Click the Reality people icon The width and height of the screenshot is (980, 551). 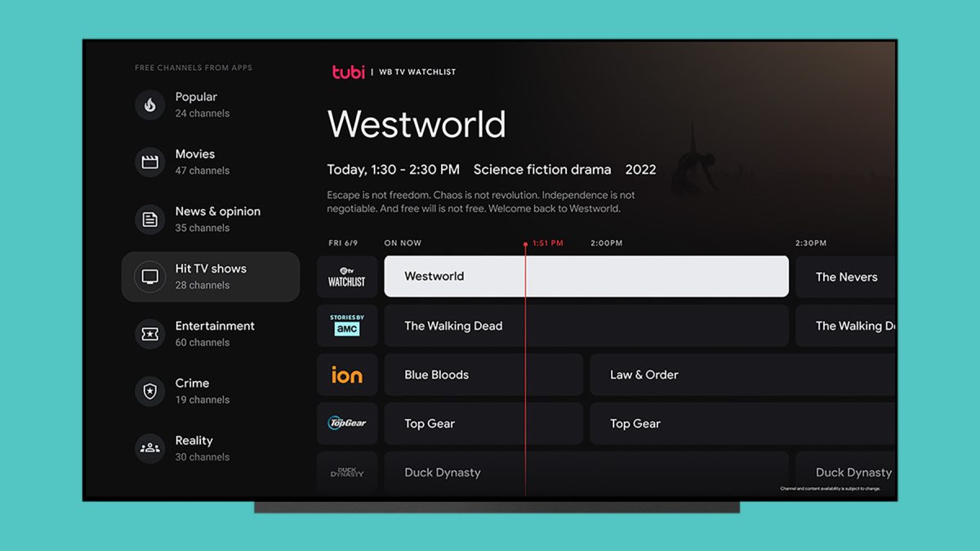pyautogui.click(x=149, y=448)
